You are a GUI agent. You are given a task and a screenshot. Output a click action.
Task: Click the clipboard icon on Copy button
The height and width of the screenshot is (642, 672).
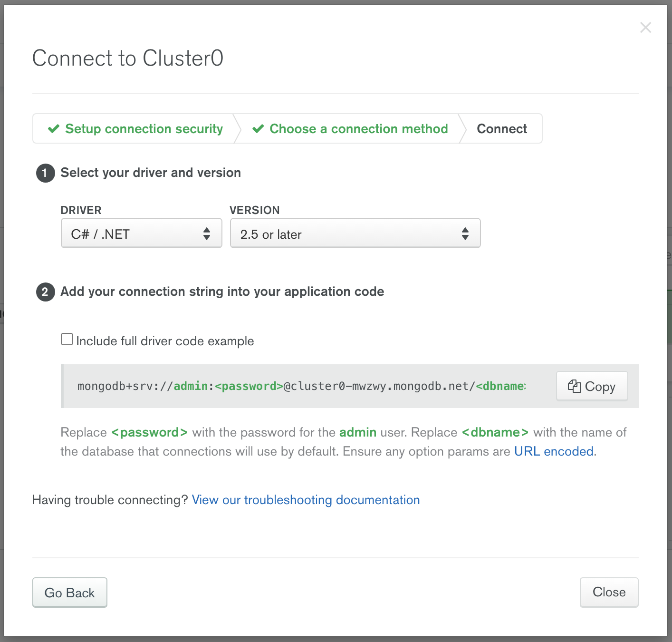(574, 386)
